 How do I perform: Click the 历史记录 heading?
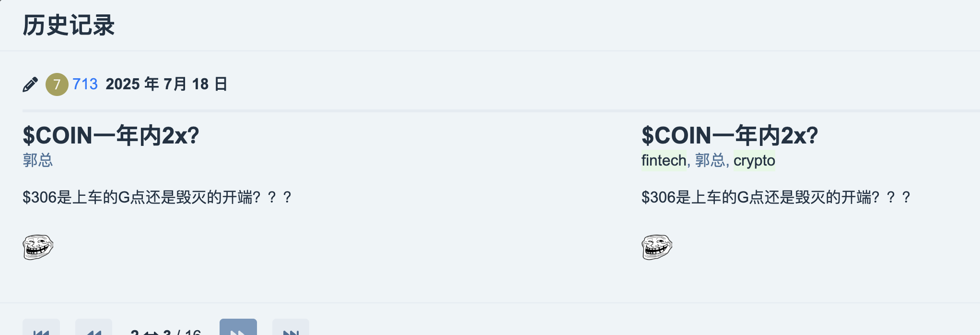pyautogui.click(x=69, y=25)
